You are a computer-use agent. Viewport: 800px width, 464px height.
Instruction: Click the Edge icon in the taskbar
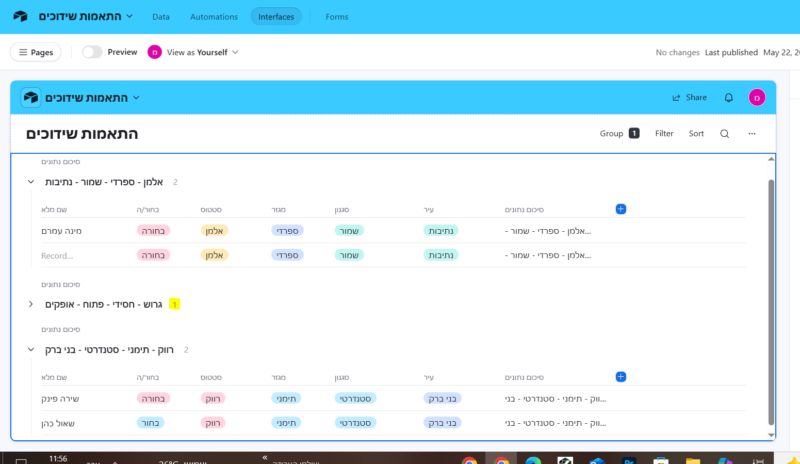click(x=533, y=461)
